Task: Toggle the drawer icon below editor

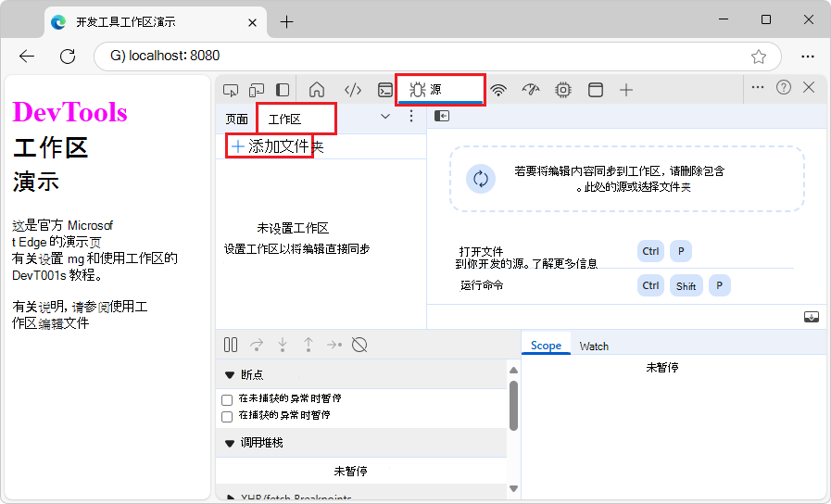Action: pyautogui.click(x=812, y=317)
